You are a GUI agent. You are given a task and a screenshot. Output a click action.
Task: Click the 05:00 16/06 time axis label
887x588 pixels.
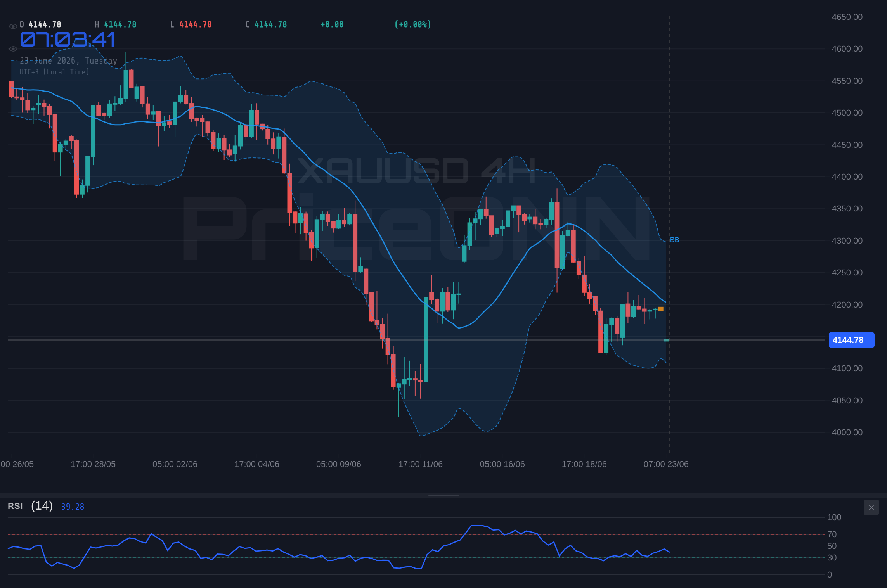[x=502, y=464]
